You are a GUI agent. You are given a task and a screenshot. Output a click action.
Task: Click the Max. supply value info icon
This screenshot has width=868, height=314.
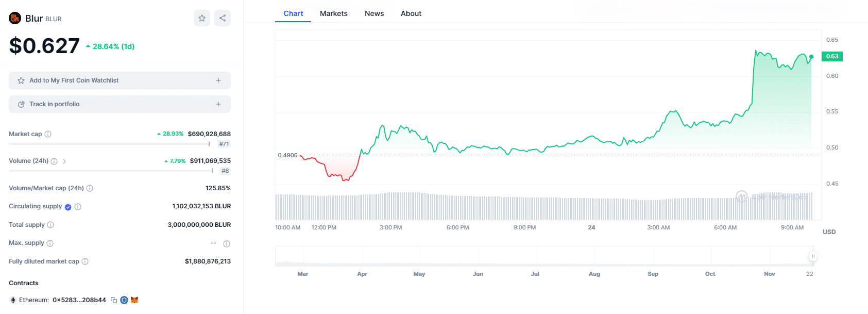click(x=227, y=243)
